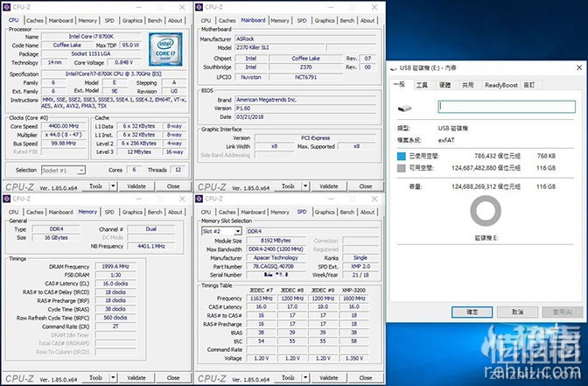The width and height of the screenshot is (588, 386).
Task: Click the 124,688,269,312 capacity value
Action: tap(486, 186)
